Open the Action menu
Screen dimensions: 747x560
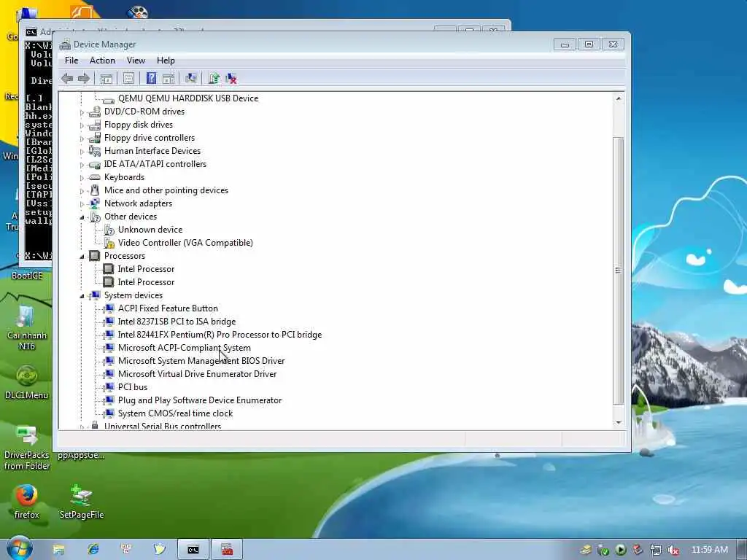[x=102, y=61]
